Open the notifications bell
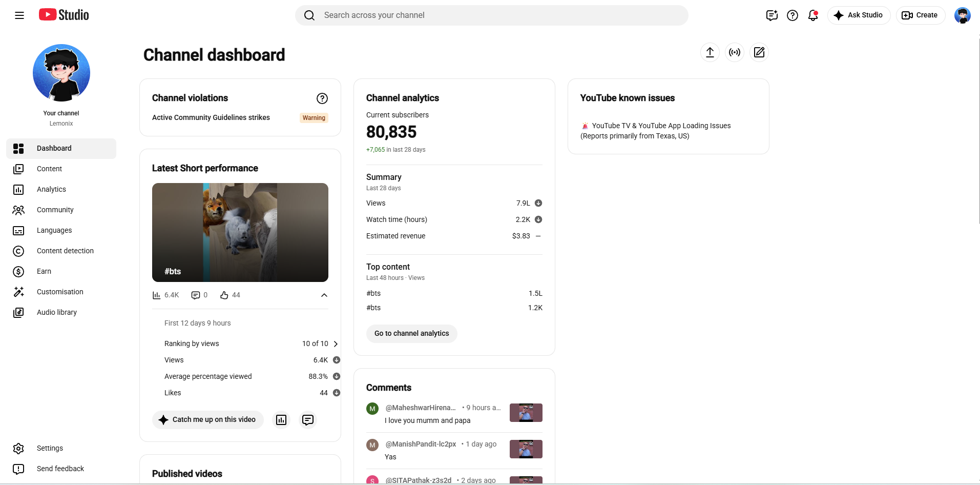The image size is (980, 485). pyautogui.click(x=813, y=15)
